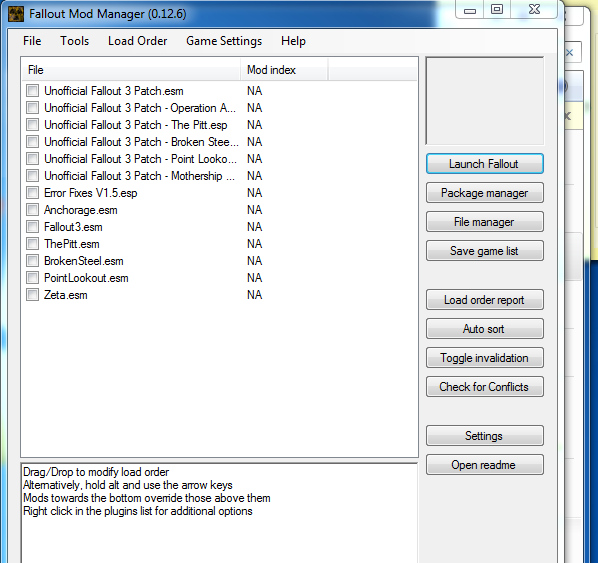
Task: Run Check for Conflicts
Action: point(484,387)
